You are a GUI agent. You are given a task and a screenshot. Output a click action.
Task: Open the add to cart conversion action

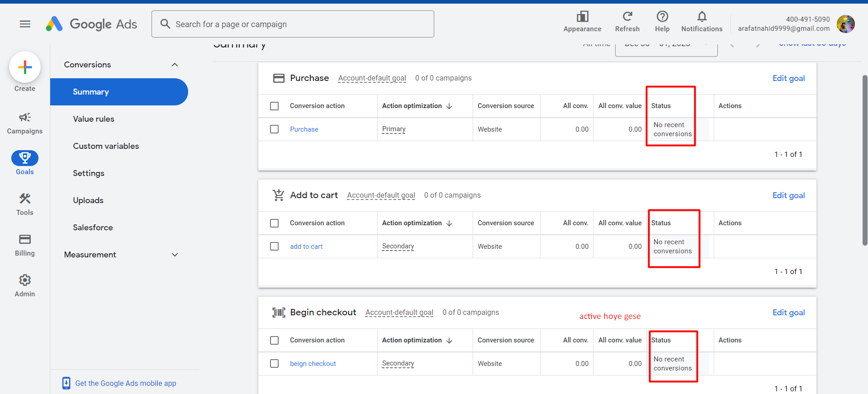point(306,247)
